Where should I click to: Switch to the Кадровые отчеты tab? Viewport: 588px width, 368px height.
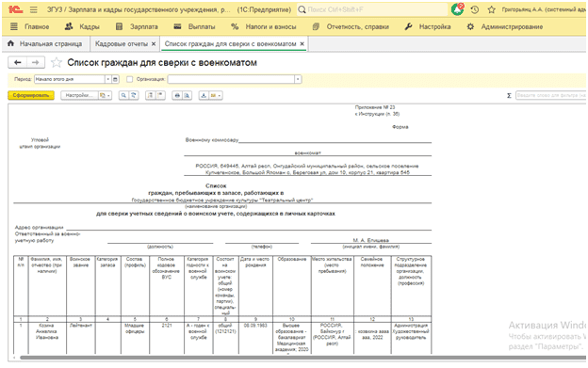tap(122, 44)
